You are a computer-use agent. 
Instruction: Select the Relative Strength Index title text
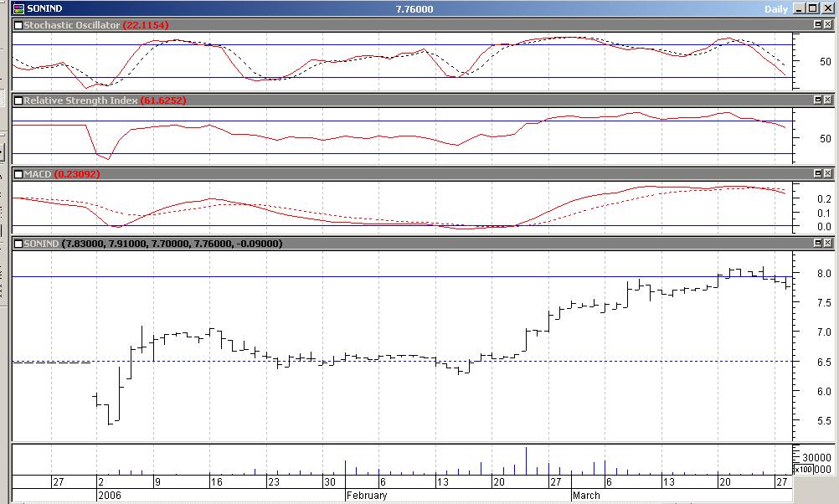coord(80,100)
